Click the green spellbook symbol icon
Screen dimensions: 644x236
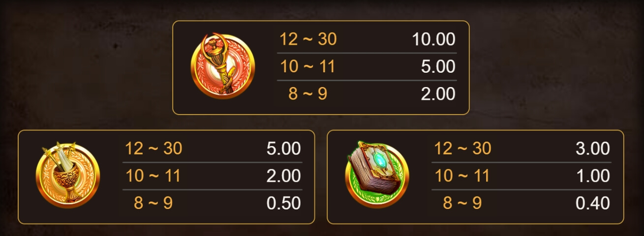tap(377, 175)
